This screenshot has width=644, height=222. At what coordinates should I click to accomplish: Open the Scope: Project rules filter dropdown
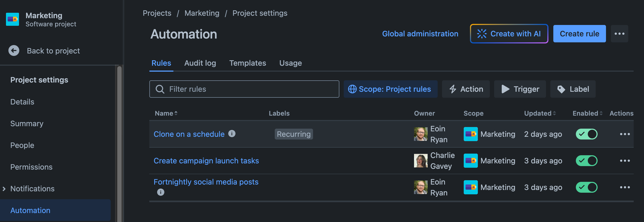(390, 89)
